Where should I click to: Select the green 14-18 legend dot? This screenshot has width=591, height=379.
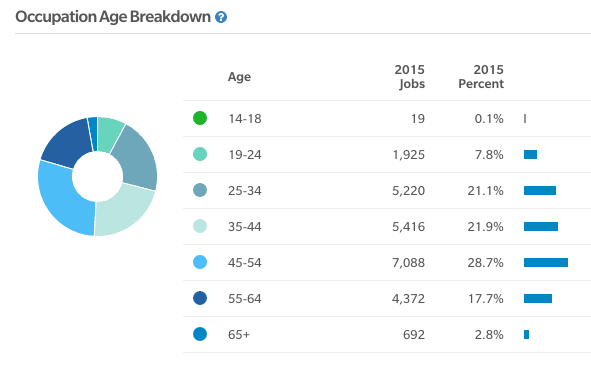(200, 118)
